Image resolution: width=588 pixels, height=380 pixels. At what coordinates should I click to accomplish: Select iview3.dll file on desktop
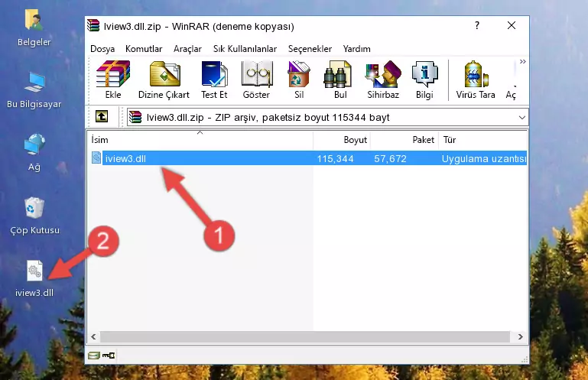click(x=34, y=278)
